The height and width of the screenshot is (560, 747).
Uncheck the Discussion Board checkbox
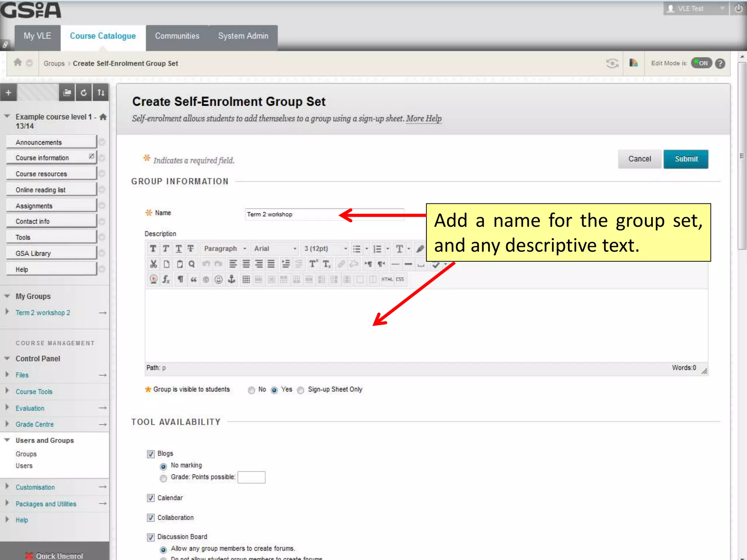click(x=151, y=537)
